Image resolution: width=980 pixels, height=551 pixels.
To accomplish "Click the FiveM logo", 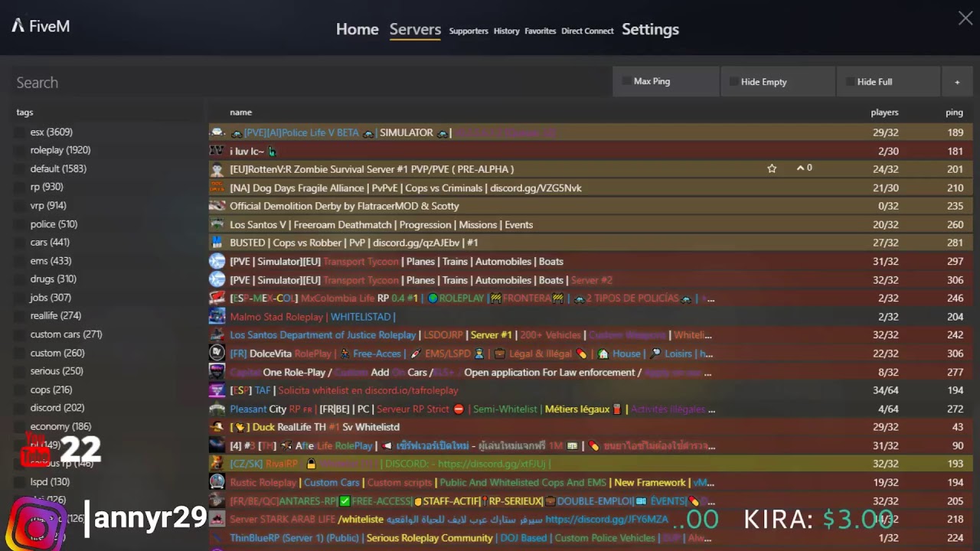I will pos(41,26).
